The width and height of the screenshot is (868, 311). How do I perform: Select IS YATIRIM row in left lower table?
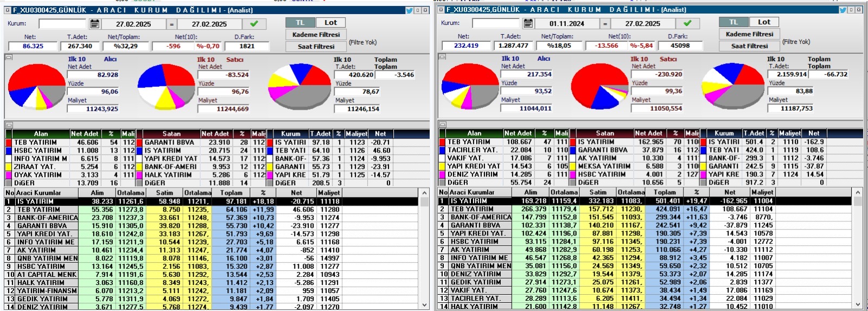212,201
